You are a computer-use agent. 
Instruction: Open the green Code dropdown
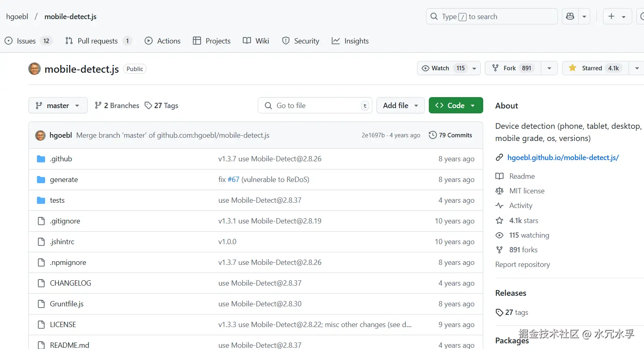456,106
